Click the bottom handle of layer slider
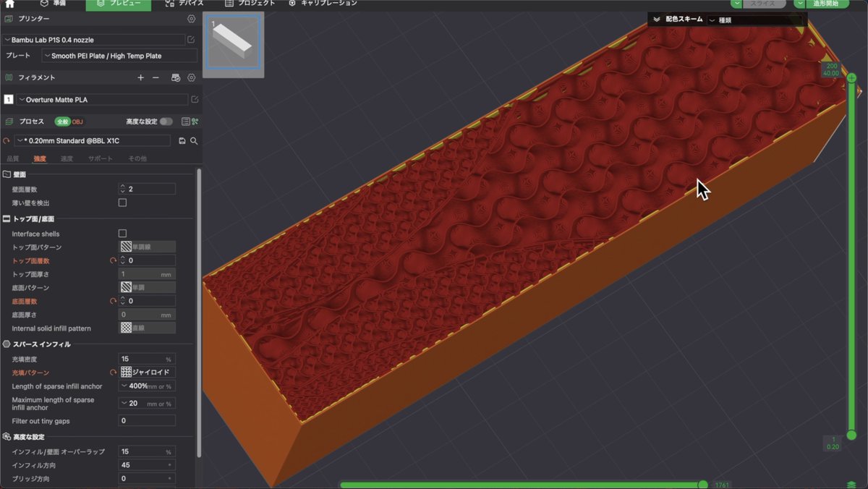The width and height of the screenshot is (868, 489). click(x=851, y=435)
